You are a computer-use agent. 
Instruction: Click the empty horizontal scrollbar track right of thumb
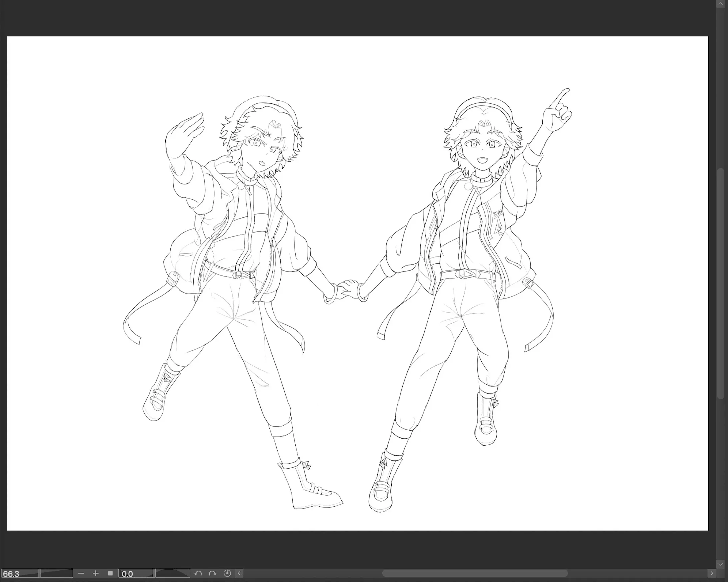tap(638, 573)
